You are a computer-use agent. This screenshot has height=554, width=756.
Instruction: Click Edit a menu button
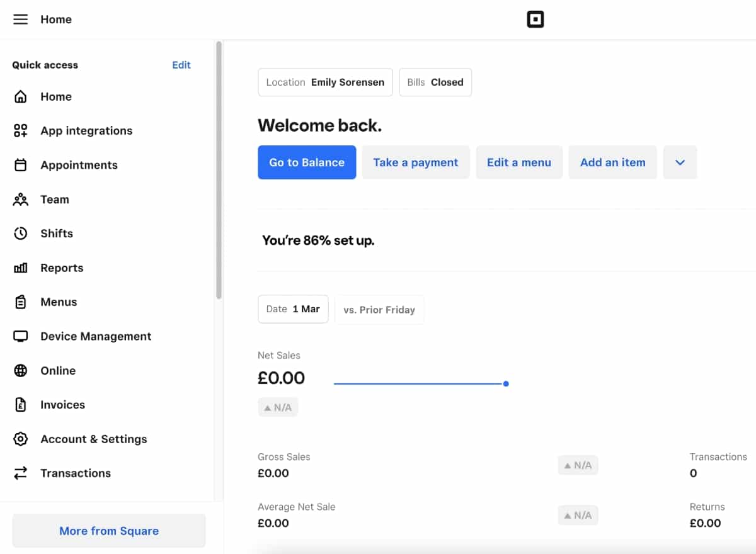click(519, 162)
